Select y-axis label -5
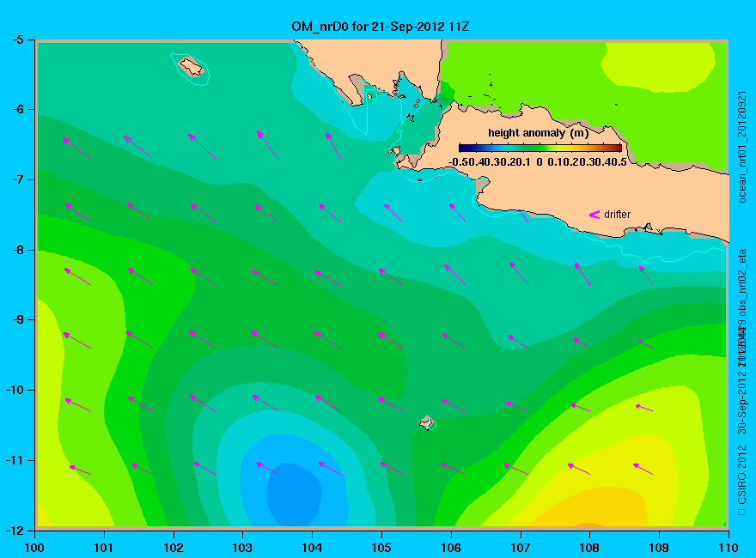 [x=18, y=40]
